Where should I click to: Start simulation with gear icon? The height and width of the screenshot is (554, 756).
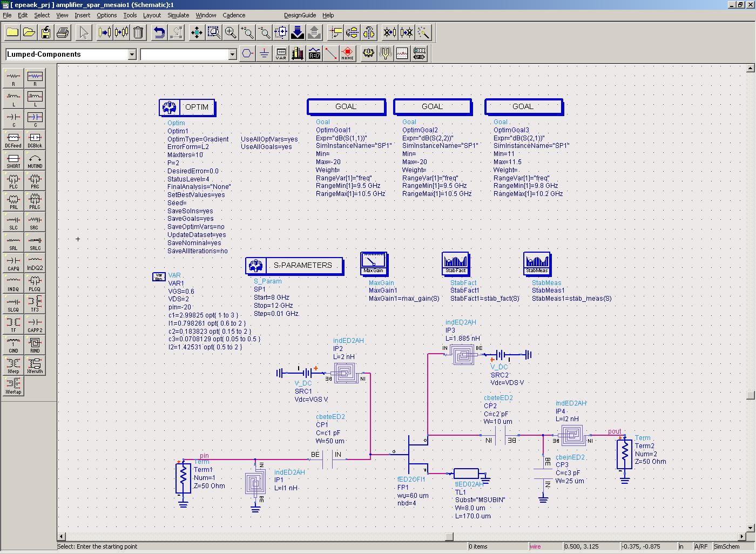coord(369,53)
